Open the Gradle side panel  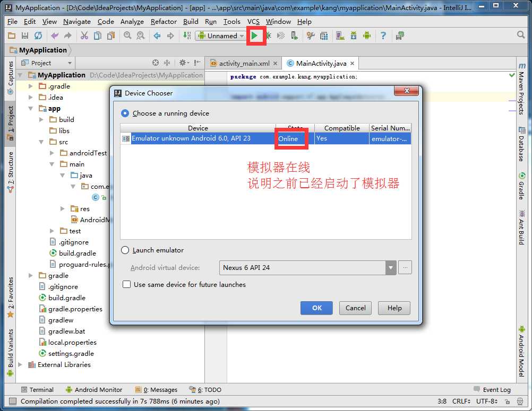(x=521, y=186)
